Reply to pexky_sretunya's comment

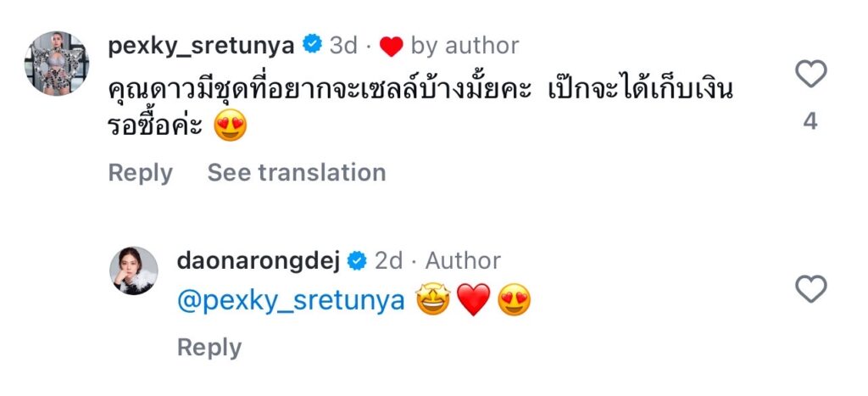click(x=140, y=173)
